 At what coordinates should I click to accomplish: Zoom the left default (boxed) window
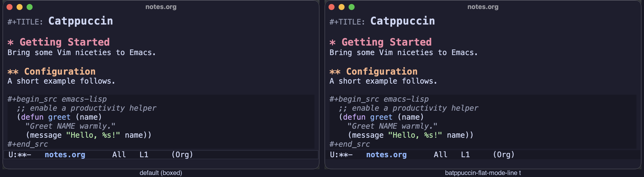click(x=30, y=7)
